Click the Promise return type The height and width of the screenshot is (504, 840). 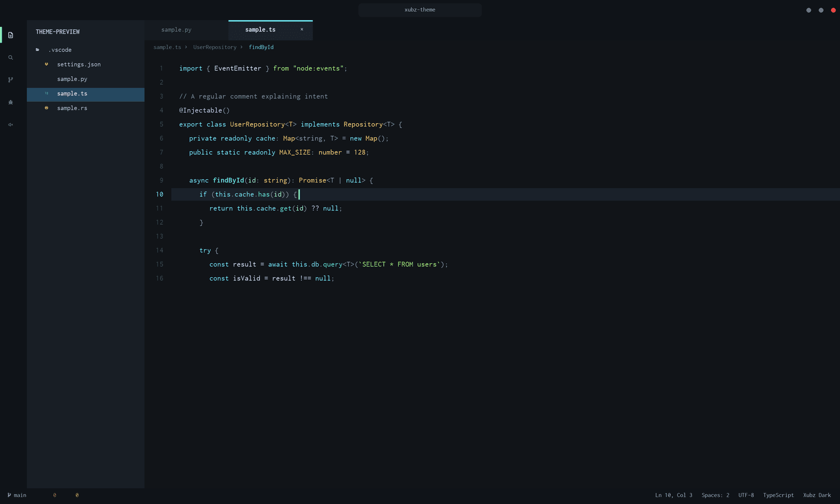pos(312,180)
